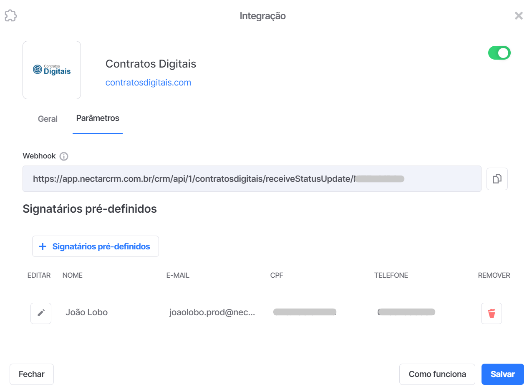Switch to the Geral tab

[48, 119]
